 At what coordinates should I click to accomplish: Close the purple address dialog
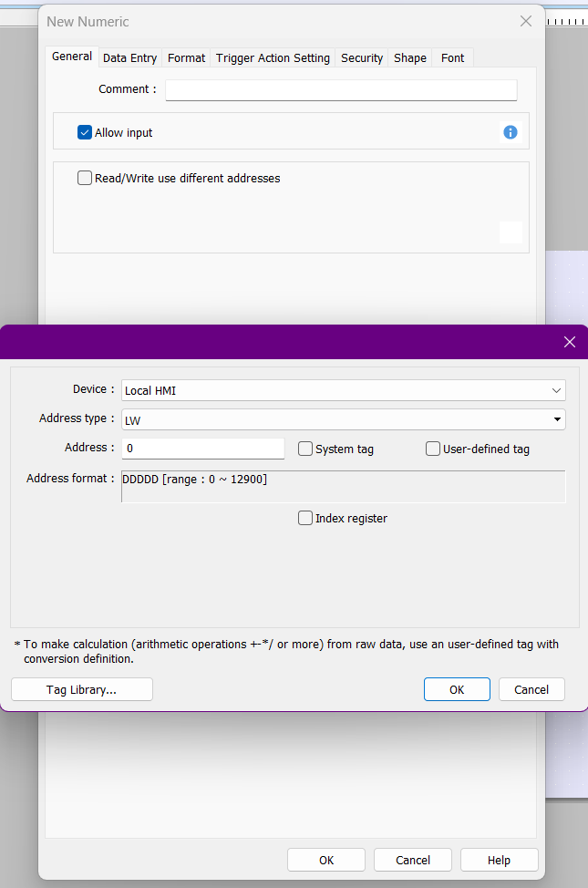pyautogui.click(x=570, y=342)
